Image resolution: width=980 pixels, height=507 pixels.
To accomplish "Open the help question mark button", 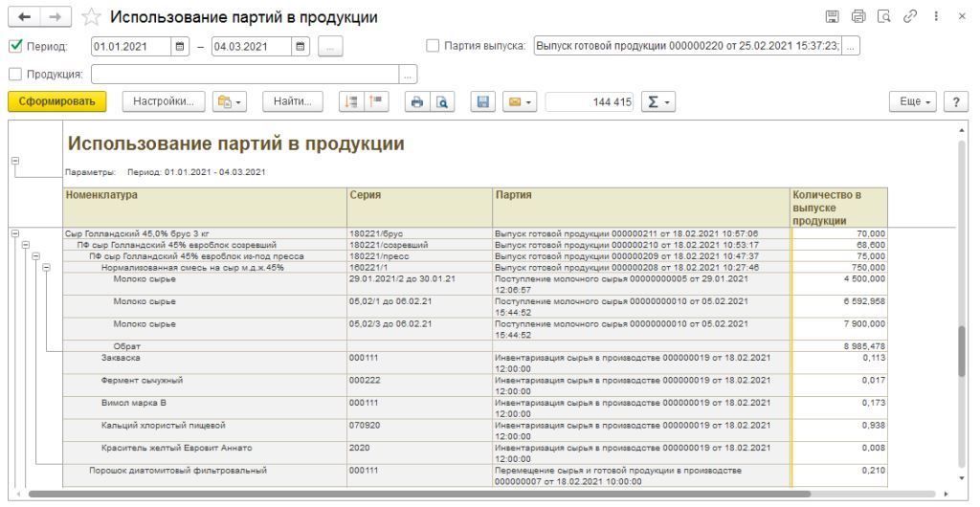I will coord(956,101).
